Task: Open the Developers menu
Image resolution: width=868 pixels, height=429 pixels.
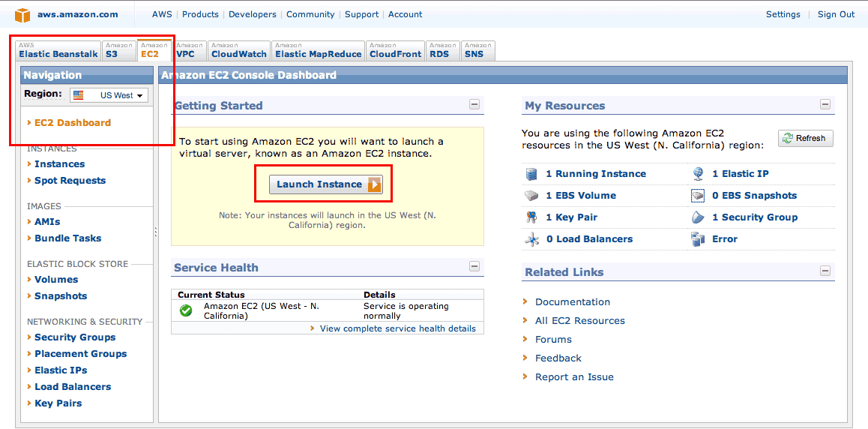Action: coord(253,14)
